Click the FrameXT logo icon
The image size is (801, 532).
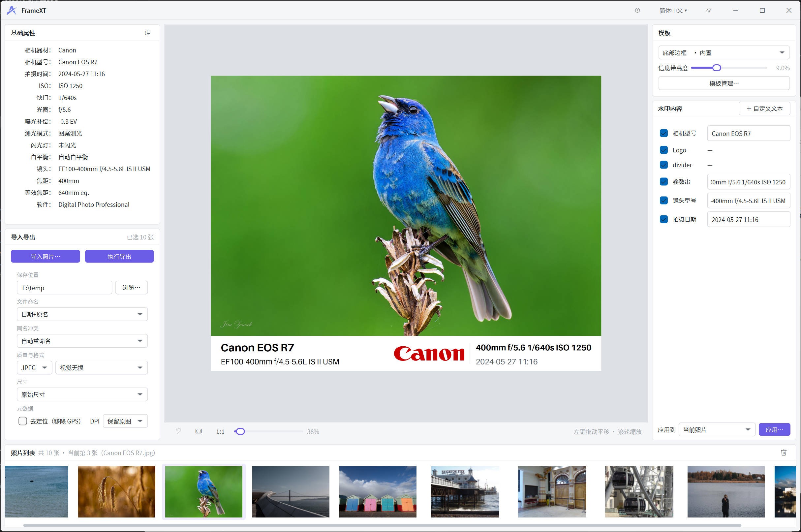(x=12, y=11)
